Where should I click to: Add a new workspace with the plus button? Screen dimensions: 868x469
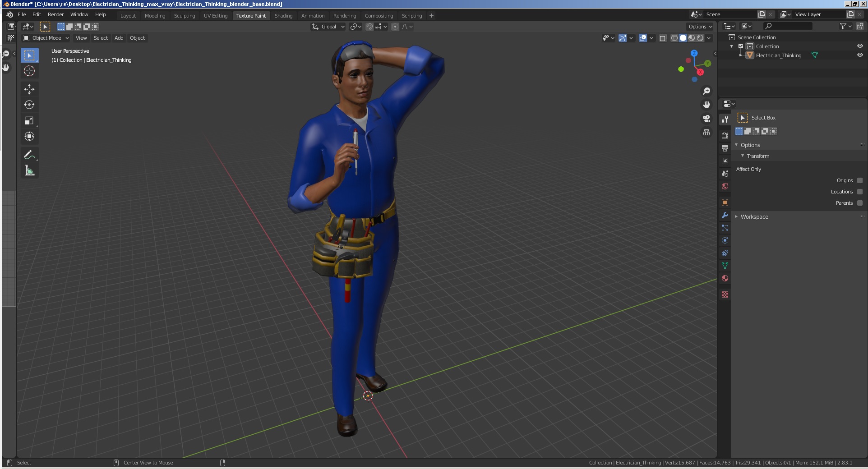pos(431,16)
